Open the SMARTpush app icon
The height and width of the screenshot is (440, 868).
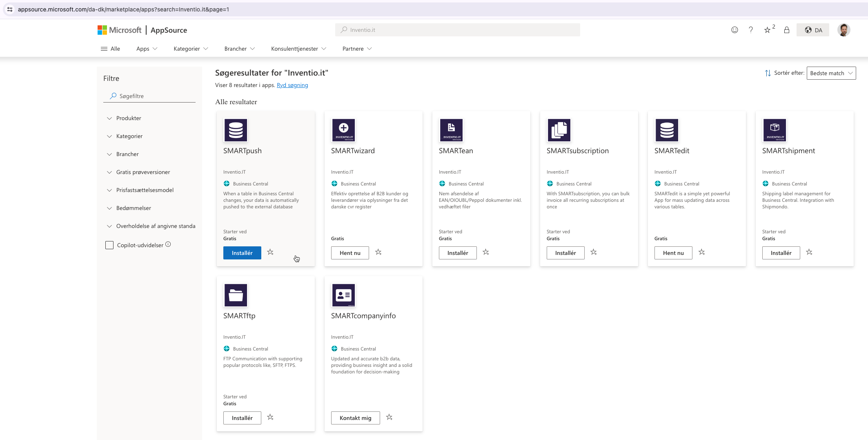tap(236, 130)
